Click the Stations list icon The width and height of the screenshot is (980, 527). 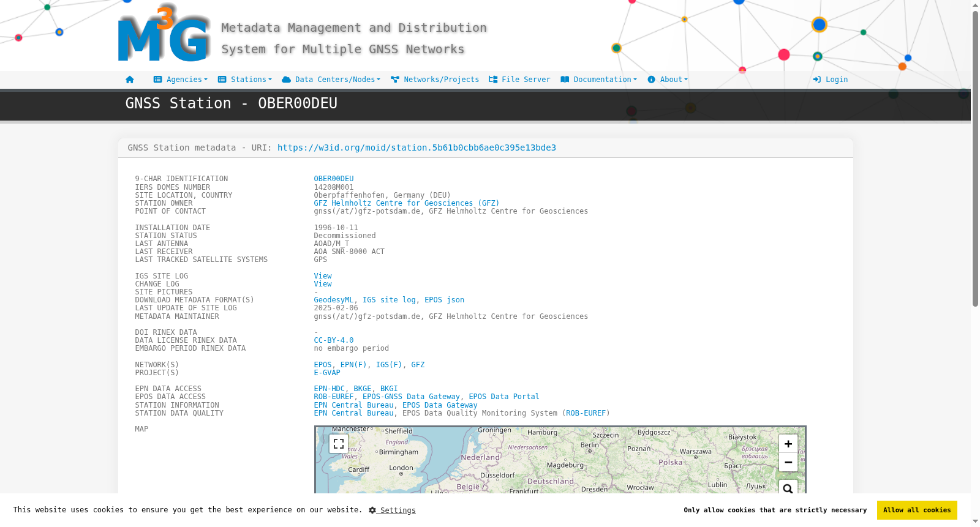[222, 80]
